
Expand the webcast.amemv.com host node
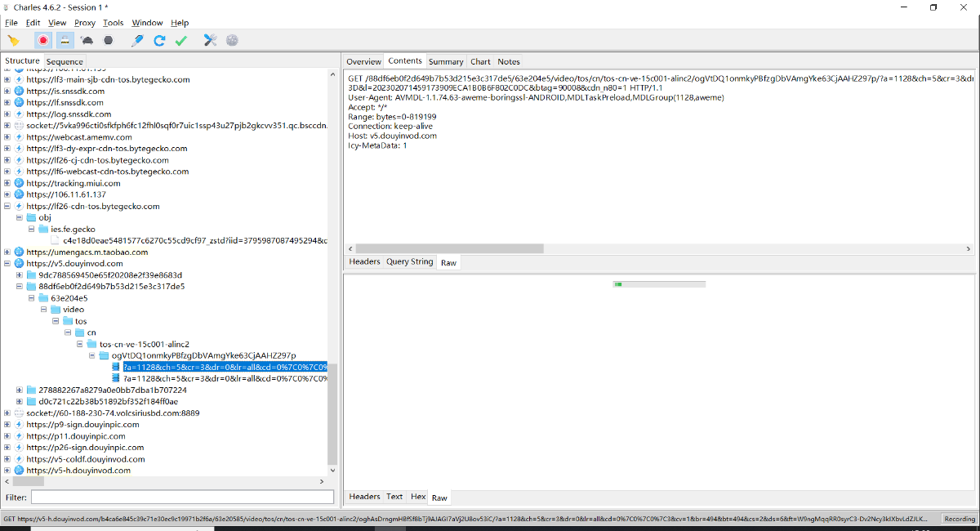coord(7,137)
